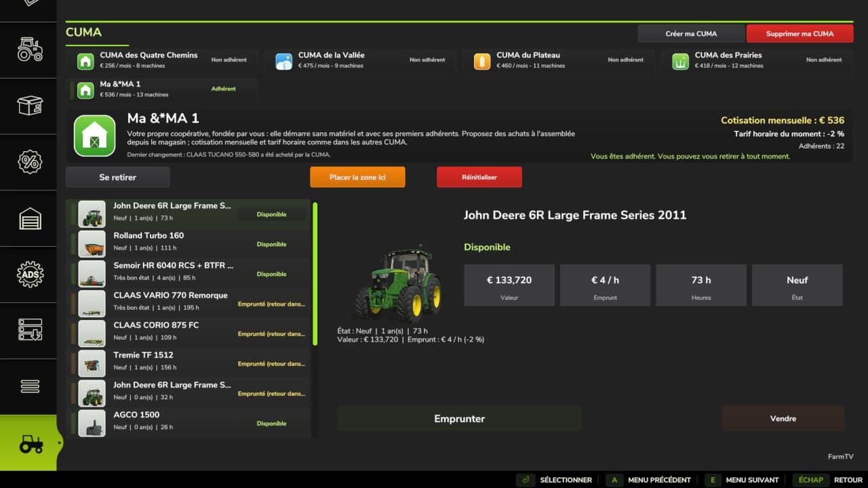Image resolution: width=868 pixels, height=488 pixels.
Task: Click the machine list green scrollbar
Action: (x=315, y=274)
